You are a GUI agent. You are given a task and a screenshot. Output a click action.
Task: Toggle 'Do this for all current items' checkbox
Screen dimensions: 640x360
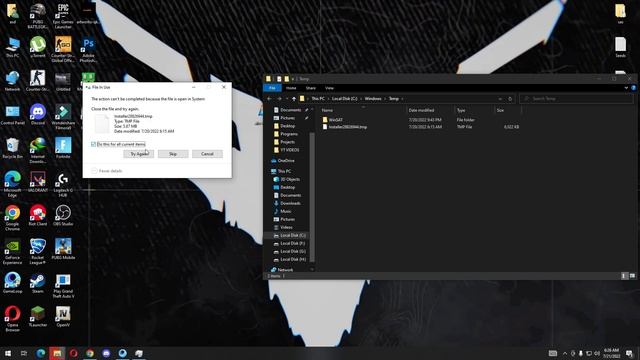click(x=93, y=144)
